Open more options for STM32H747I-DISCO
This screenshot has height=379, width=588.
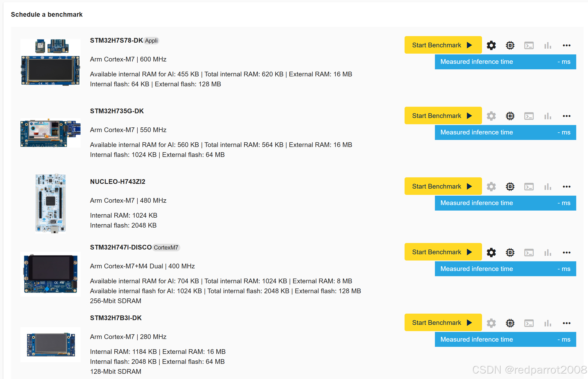tap(567, 253)
